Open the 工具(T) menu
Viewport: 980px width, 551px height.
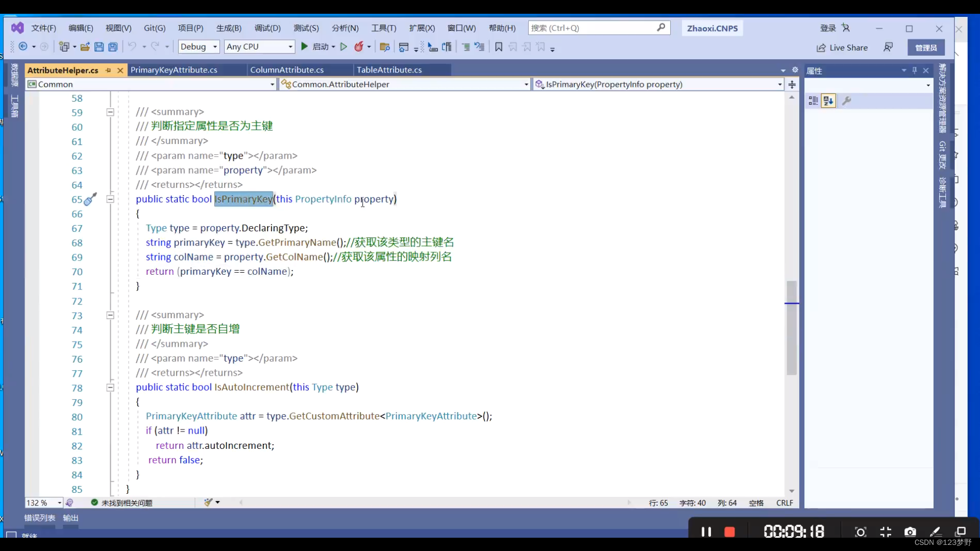click(383, 28)
